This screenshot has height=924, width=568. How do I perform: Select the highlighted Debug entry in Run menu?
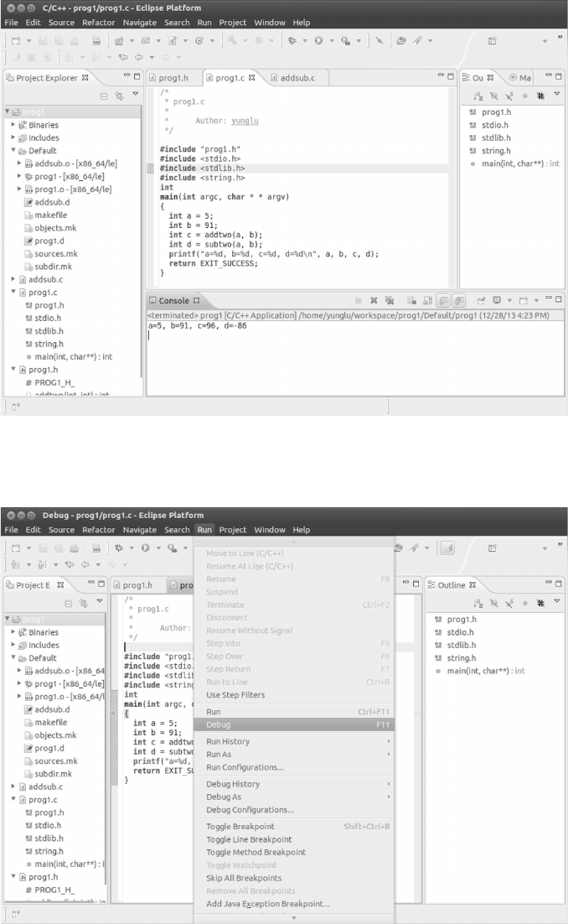pyautogui.click(x=294, y=724)
